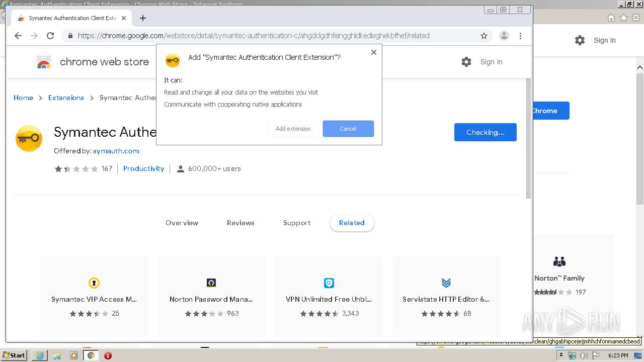Switch to the Support tab
The height and width of the screenshot is (362, 644).
coord(297,223)
